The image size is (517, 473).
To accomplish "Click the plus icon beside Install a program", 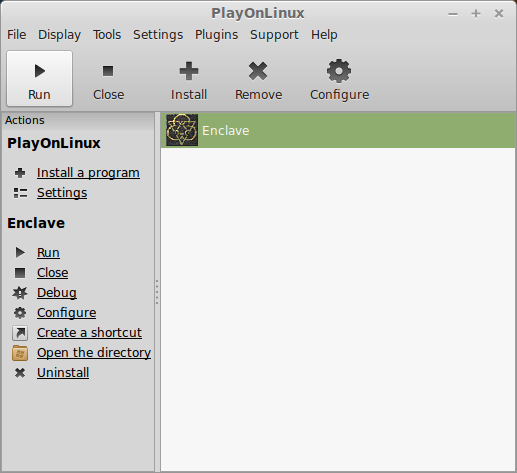I will click(x=20, y=173).
